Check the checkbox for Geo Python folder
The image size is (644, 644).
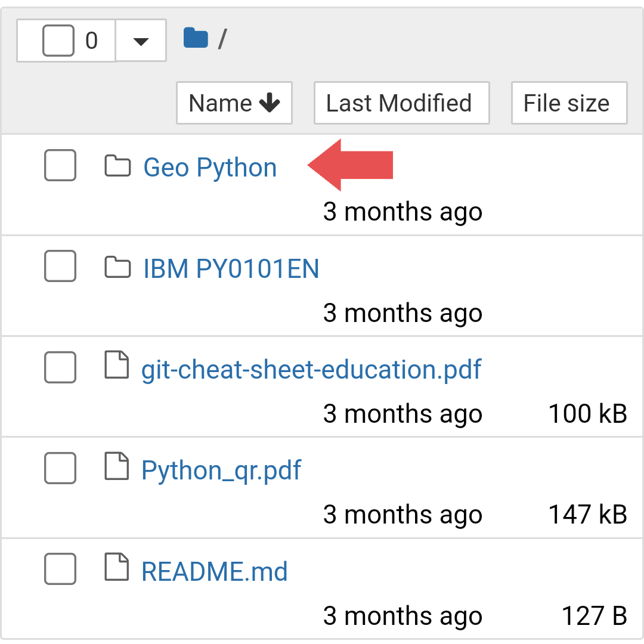pyautogui.click(x=60, y=165)
